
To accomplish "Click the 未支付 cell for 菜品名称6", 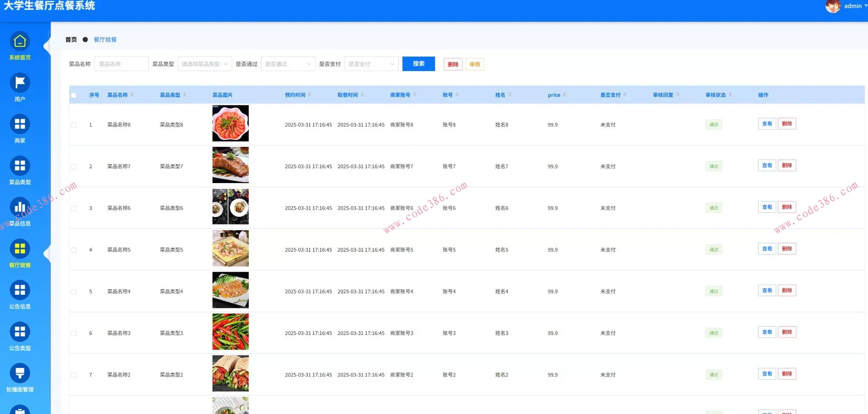I will click(608, 208).
